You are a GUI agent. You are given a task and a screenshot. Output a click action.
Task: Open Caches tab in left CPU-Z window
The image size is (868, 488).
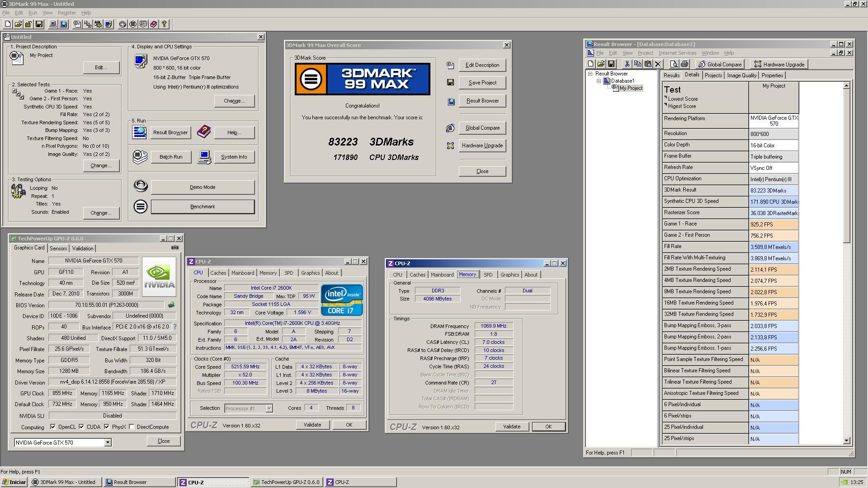[x=218, y=273]
